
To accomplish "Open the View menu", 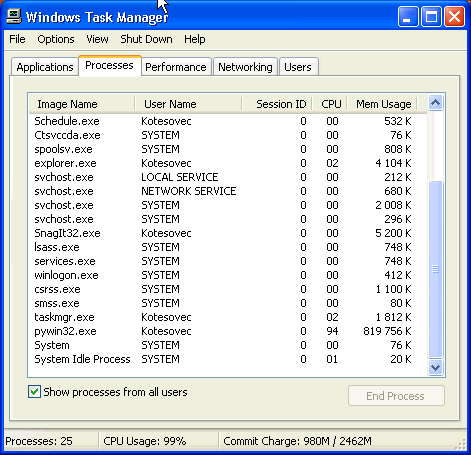I will tap(97, 39).
